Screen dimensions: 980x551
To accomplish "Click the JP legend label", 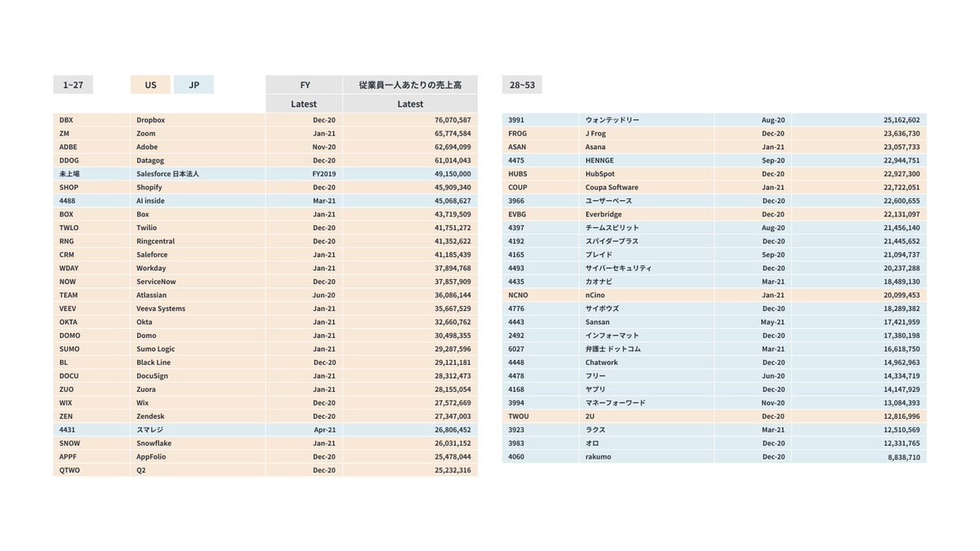I will click(194, 85).
